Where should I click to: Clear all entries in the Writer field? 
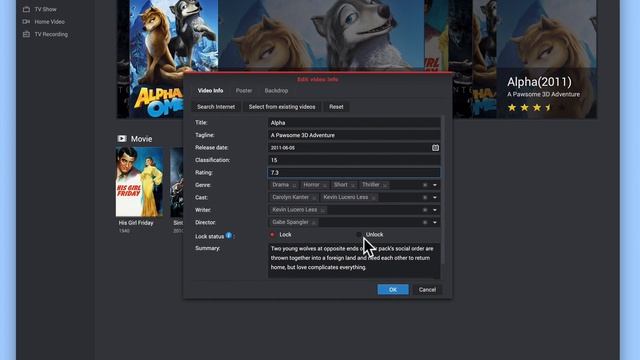425,210
